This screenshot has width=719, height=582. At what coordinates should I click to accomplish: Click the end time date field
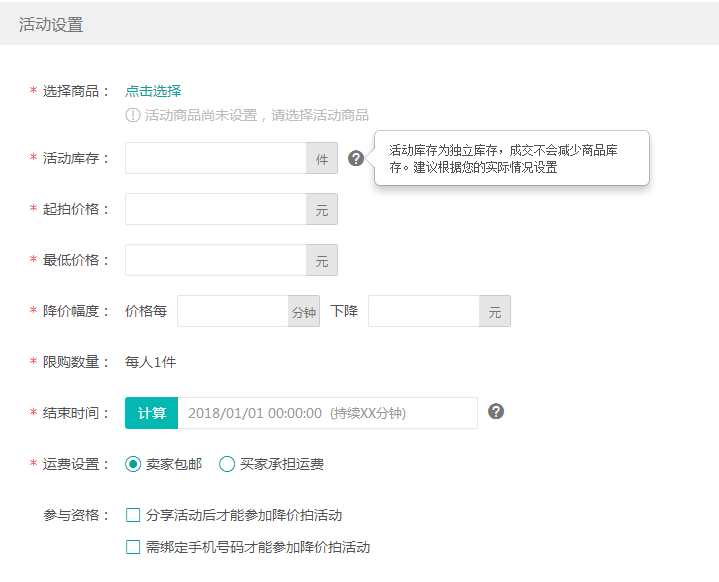click(327, 413)
